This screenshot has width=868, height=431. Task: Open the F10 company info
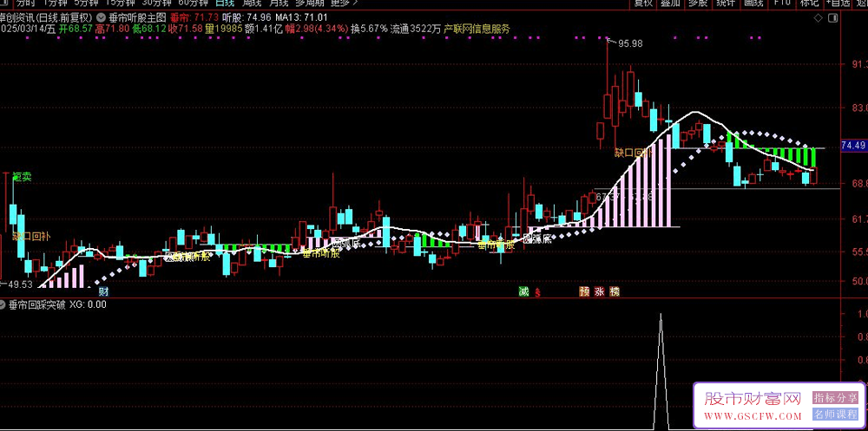(782, 3)
